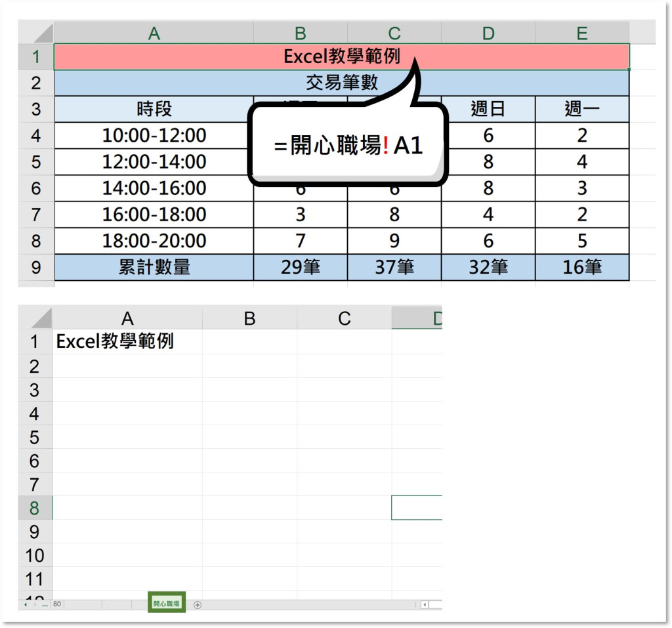
Task: Select the 累計數量 cell in row 9
Action: [154, 267]
